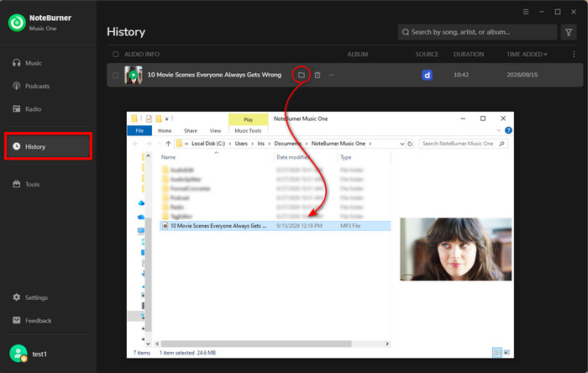This screenshot has width=588, height=373.
Task: Click the Search NoteBurner Music One box
Action: pos(463,144)
